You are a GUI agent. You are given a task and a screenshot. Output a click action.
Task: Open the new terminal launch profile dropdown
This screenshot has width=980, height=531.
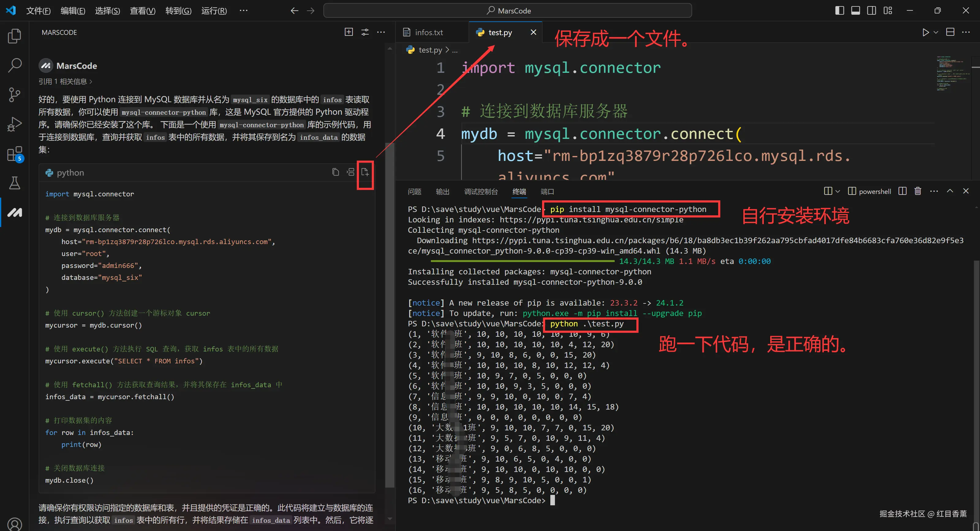(x=838, y=191)
